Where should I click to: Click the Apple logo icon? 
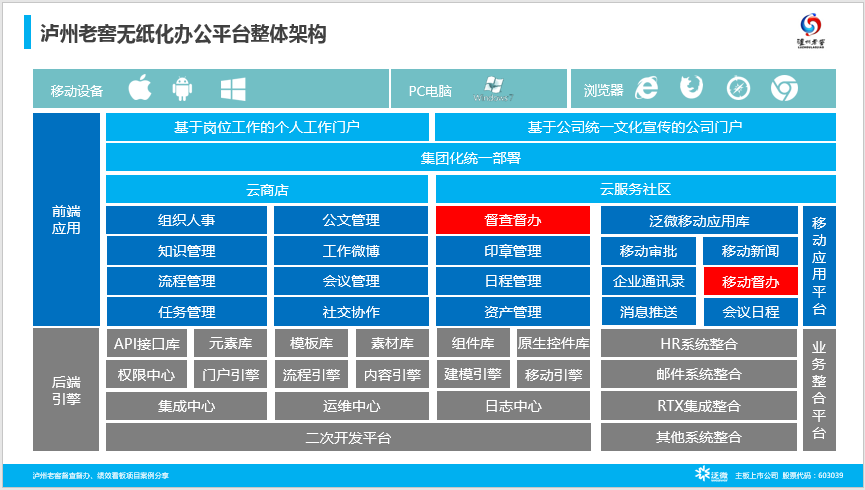point(140,90)
